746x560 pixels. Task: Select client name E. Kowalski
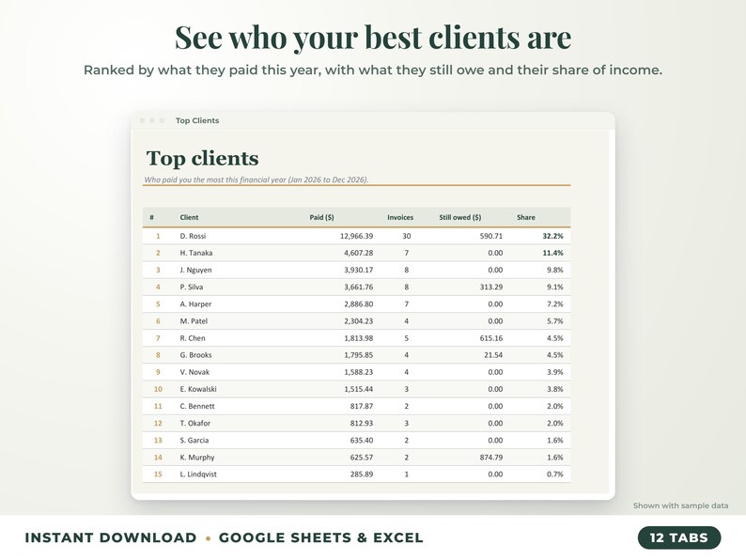[198, 389]
